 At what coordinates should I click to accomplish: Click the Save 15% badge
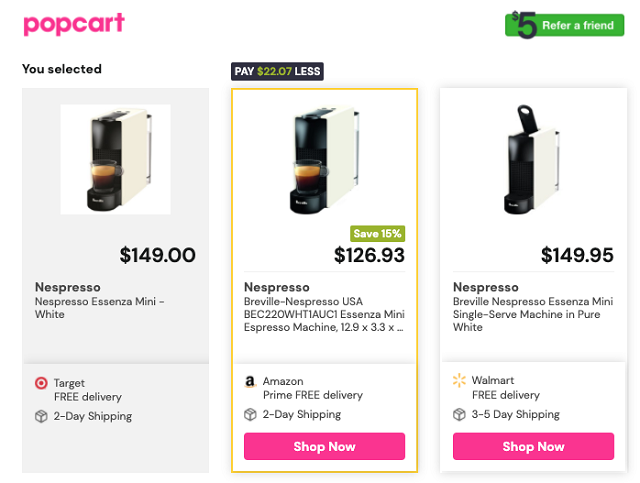[377, 234]
